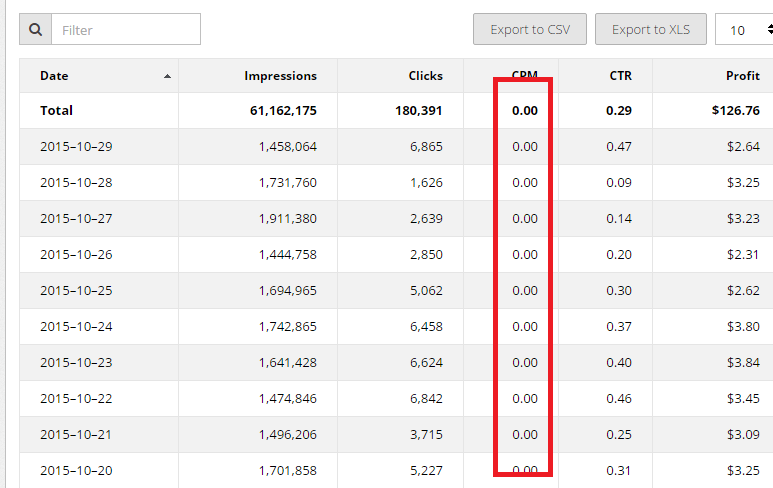Click impressions value 1,731,760
The image size is (773, 488).
pyautogui.click(x=286, y=183)
